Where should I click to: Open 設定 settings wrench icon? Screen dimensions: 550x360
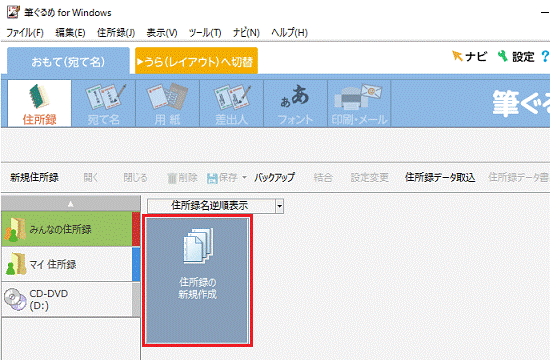503,56
